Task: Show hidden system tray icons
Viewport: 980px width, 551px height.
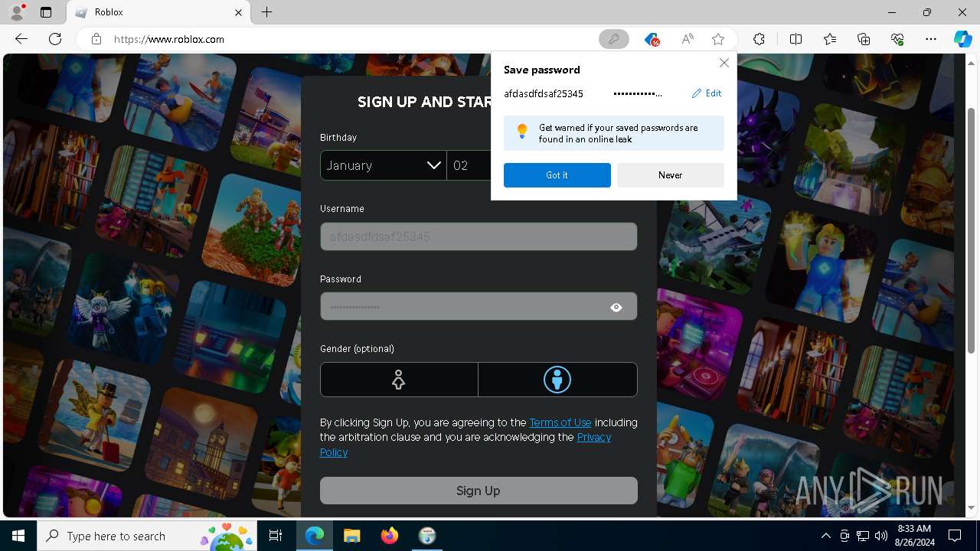Action: click(x=825, y=536)
